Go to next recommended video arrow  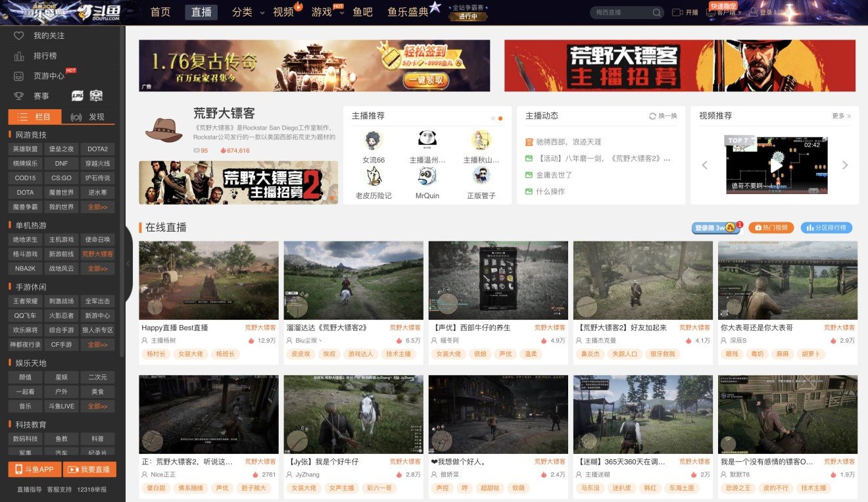tap(845, 165)
